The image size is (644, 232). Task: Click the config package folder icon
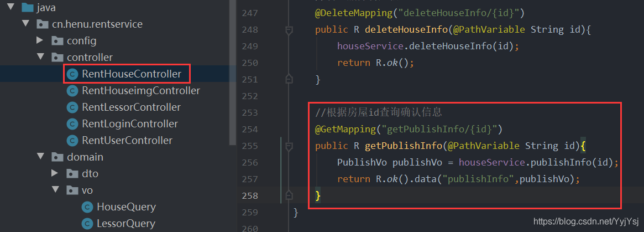click(x=57, y=41)
